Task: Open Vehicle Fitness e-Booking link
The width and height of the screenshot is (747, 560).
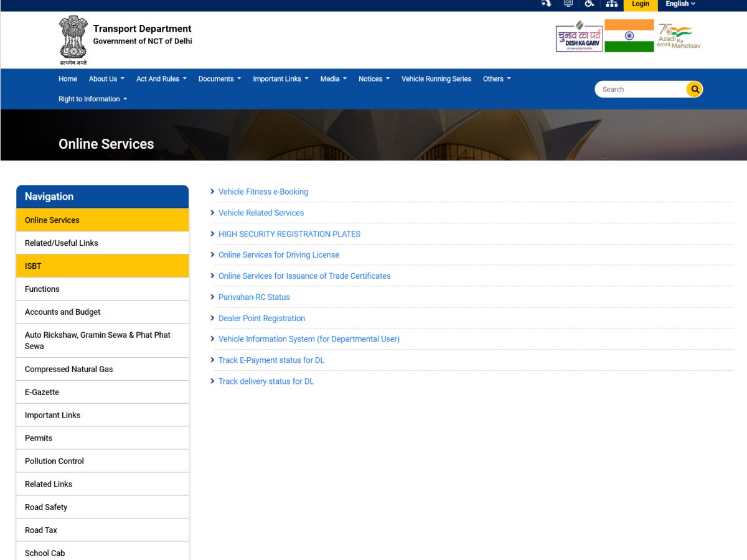Action: click(x=263, y=192)
